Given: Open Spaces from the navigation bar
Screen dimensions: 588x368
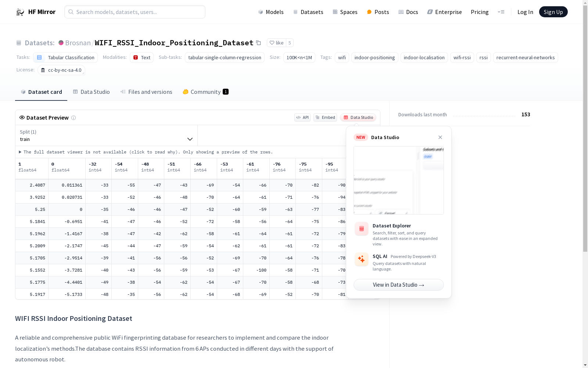Looking at the screenshot, I should 335,12.
